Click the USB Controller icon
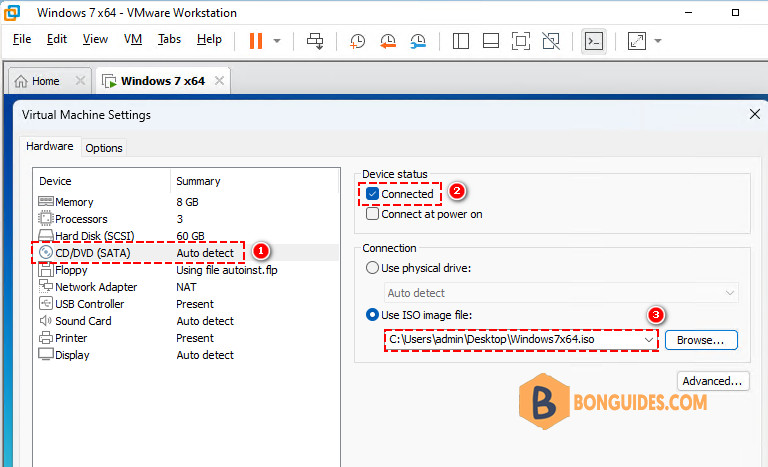 pos(46,303)
